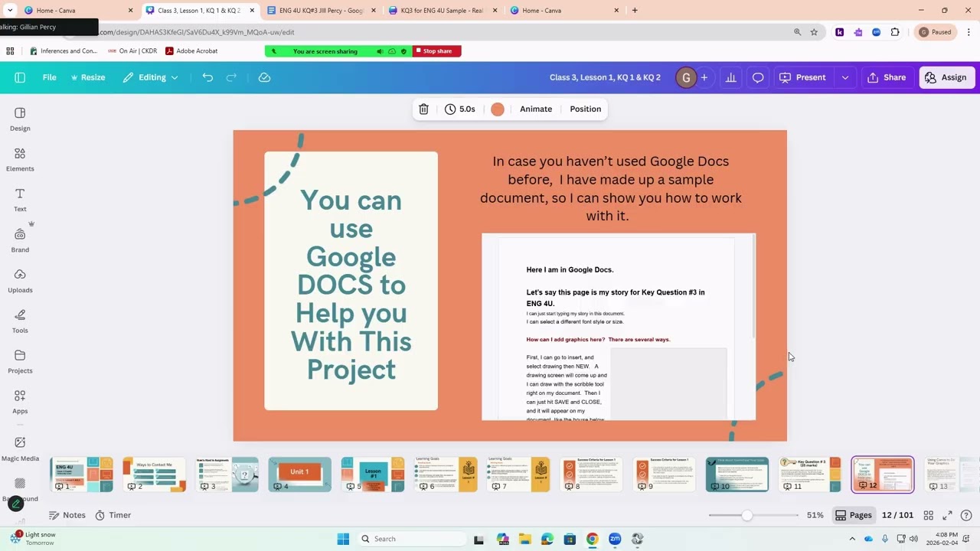Screen dimensions: 980x551
Task: Open Magic Media in sidebar
Action: (x=20, y=448)
